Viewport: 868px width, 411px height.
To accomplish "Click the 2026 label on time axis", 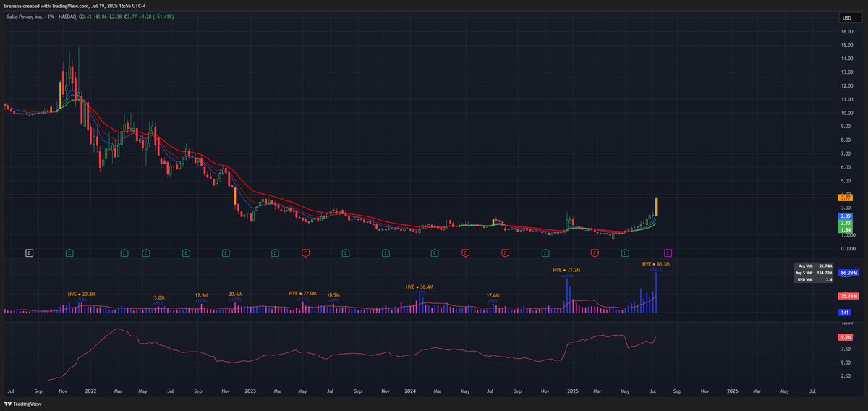I will (x=732, y=390).
